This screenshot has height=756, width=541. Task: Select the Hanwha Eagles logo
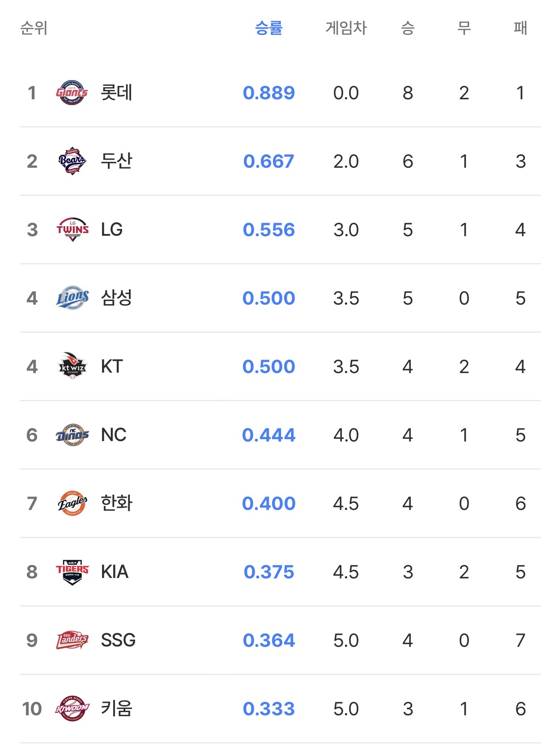[72, 504]
